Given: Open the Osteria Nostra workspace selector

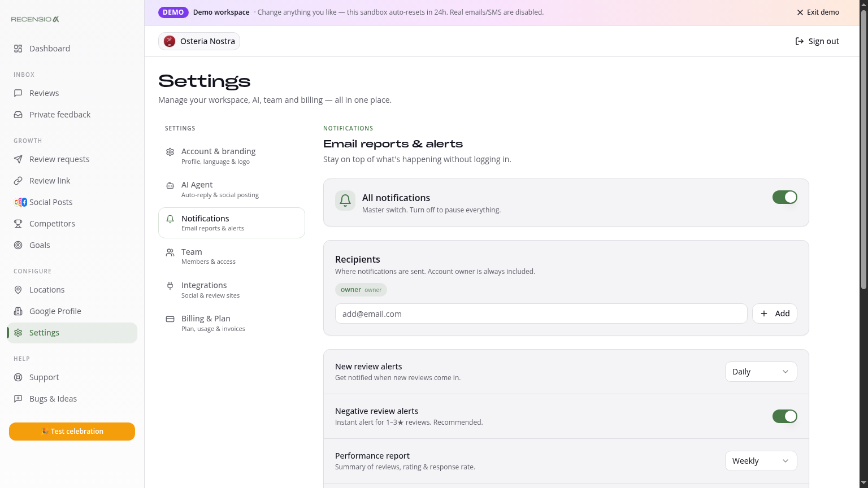Looking at the screenshot, I should pos(199,41).
